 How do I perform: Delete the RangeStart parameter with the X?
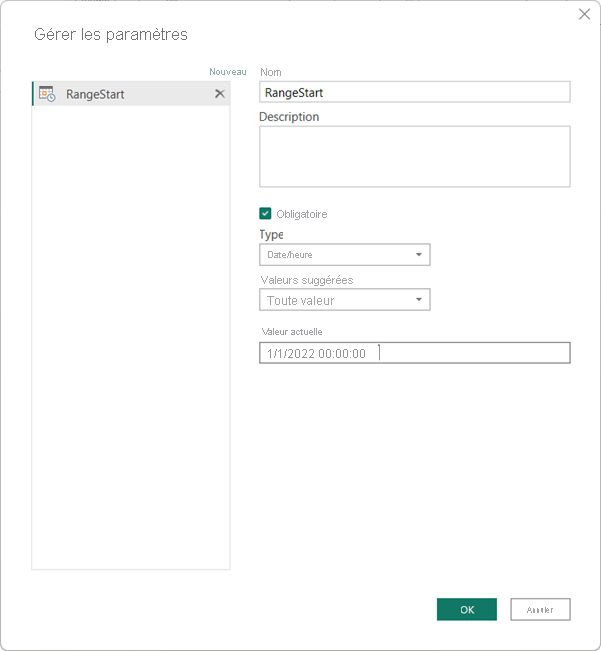tap(220, 94)
